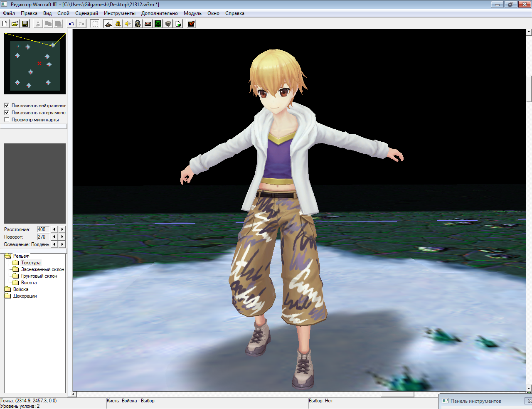532x409 pixels.
Task: Click the Cut scissors icon
Action: click(x=38, y=24)
